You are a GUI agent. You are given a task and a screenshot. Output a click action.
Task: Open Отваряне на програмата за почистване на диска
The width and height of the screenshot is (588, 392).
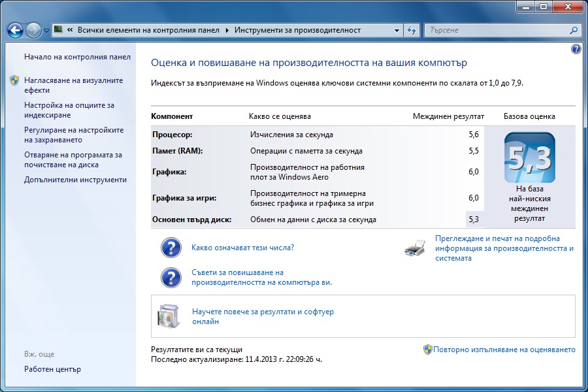pos(73,159)
